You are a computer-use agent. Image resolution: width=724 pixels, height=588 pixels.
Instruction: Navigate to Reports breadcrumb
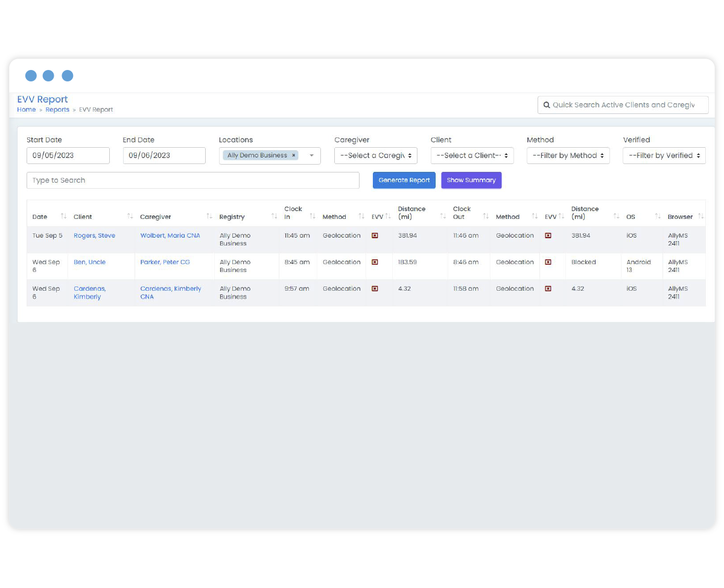57,110
